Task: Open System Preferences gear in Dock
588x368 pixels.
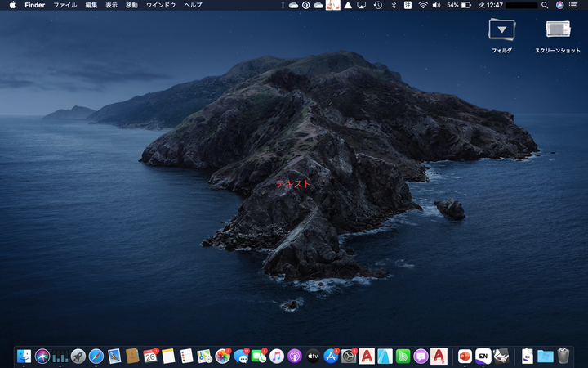Action: point(349,356)
